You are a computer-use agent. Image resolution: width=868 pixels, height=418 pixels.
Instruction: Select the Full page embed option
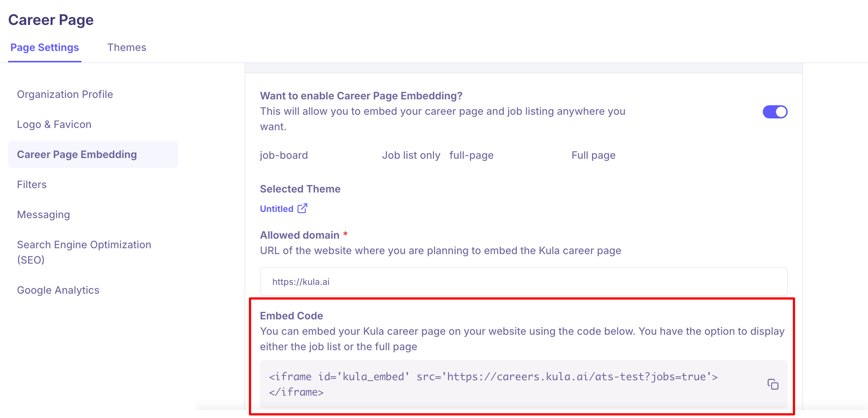click(x=593, y=155)
